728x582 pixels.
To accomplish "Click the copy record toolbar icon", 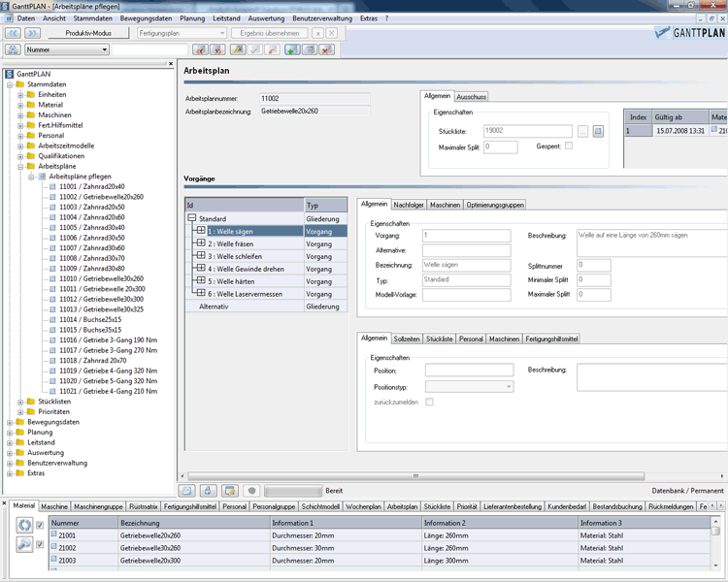I will point(310,49).
